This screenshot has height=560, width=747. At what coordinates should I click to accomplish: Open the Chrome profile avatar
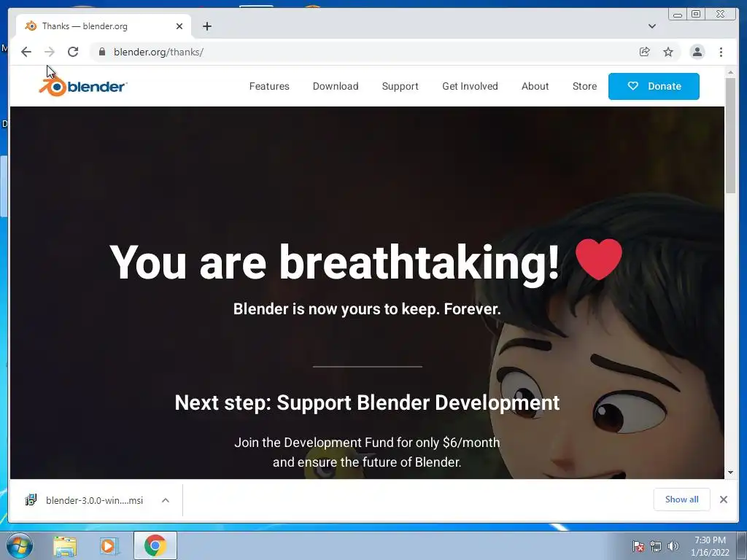[697, 52]
